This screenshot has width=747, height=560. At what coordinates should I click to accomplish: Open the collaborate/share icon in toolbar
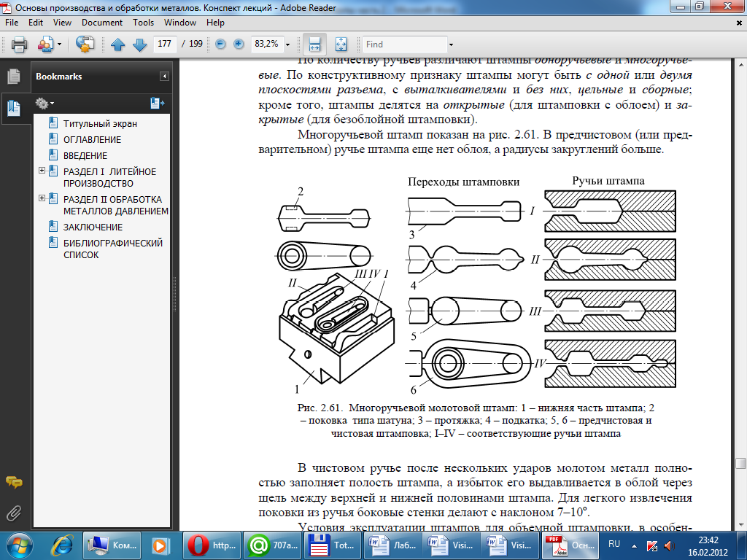tap(45, 44)
